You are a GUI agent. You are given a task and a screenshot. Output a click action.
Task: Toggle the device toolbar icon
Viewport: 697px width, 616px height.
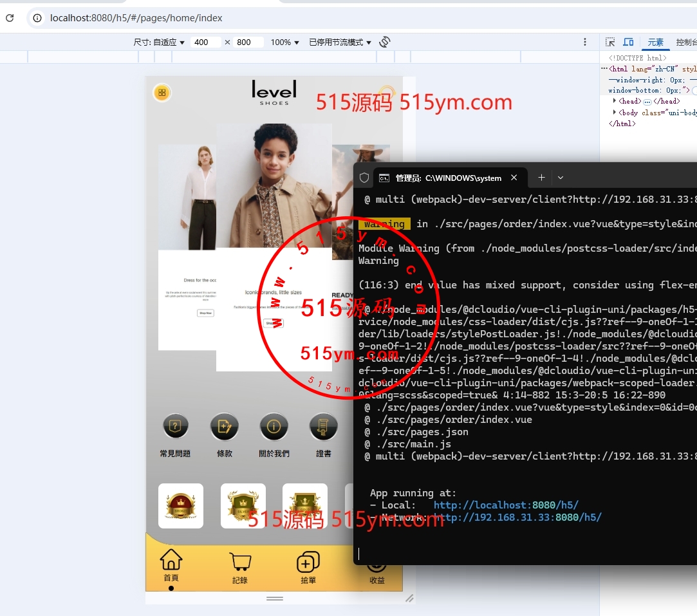click(x=629, y=42)
